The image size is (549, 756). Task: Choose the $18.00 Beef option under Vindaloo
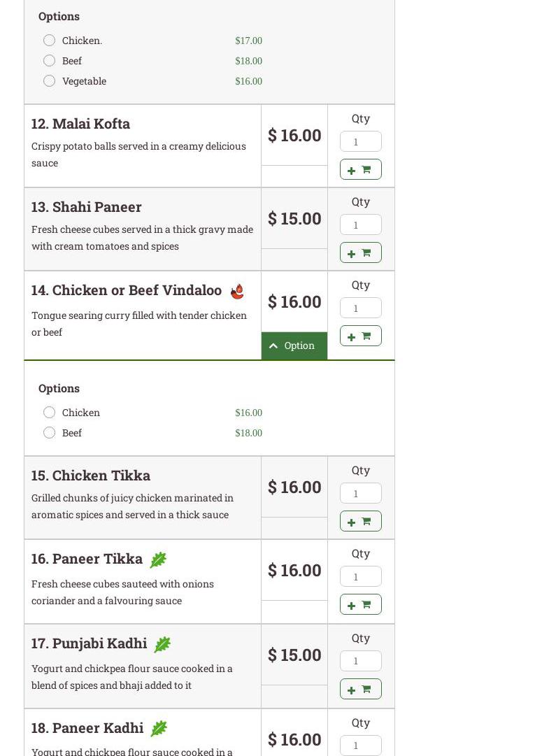click(x=49, y=433)
